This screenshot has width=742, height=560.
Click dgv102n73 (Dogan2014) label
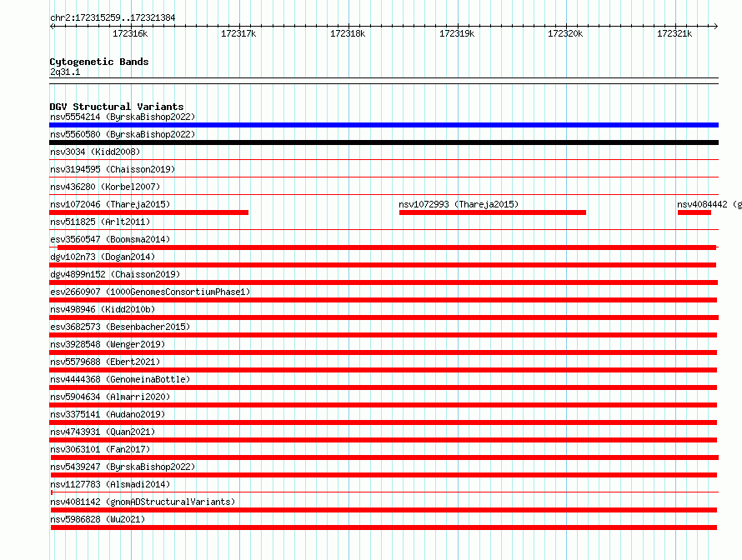click(x=103, y=257)
